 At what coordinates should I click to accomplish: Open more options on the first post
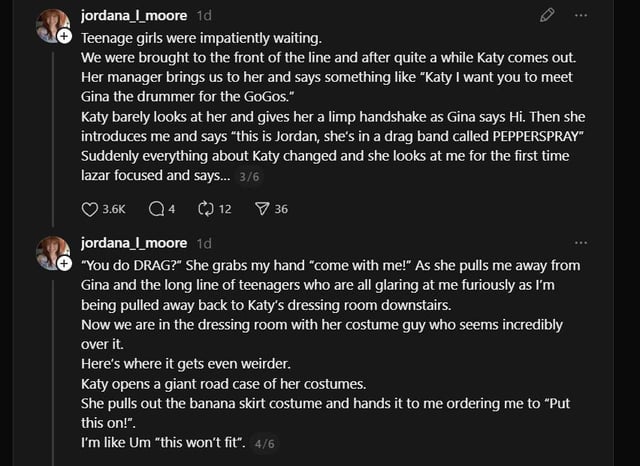click(x=581, y=15)
